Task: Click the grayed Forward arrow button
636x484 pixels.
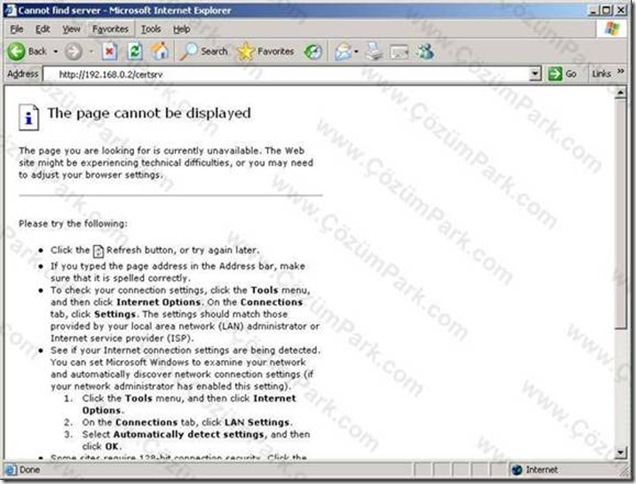Action: 73,52
